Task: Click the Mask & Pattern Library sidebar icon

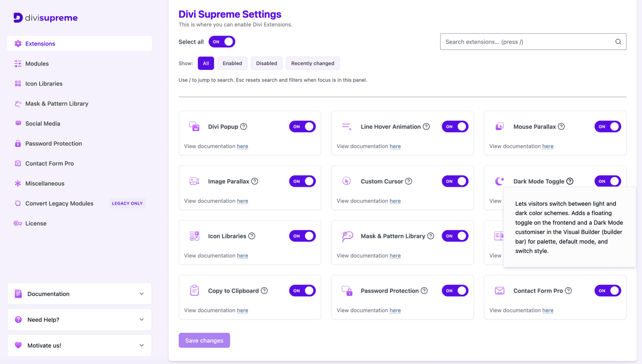Action: [x=18, y=104]
